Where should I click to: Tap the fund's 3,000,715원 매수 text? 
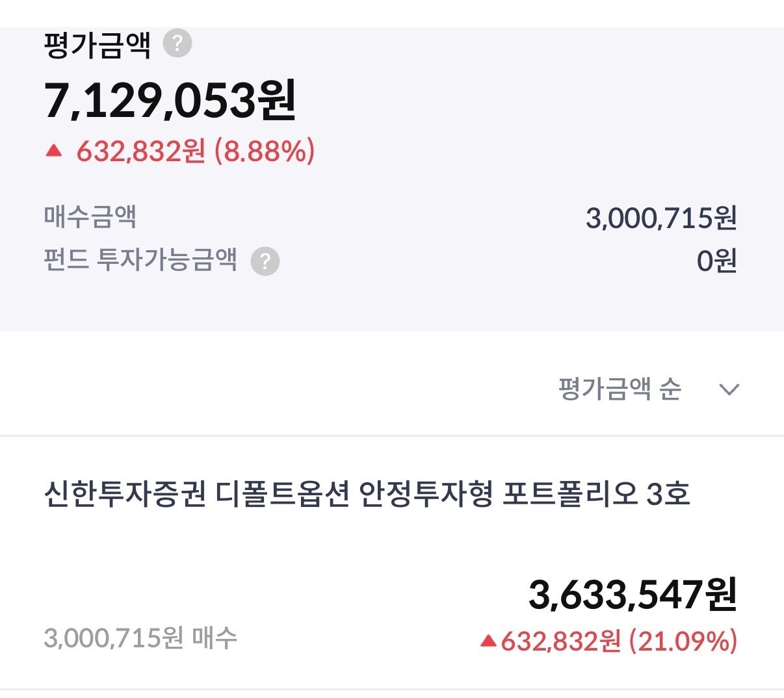[140, 638]
